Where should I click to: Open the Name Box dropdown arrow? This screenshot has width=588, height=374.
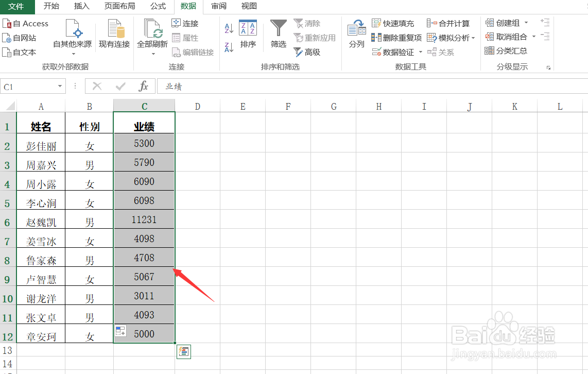60,86
